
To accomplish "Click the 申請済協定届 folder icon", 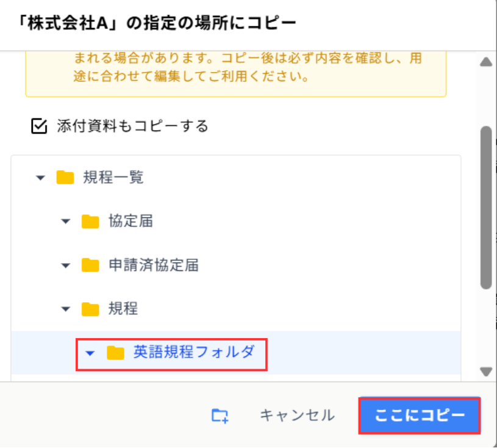I will click(x=90, y=265).
